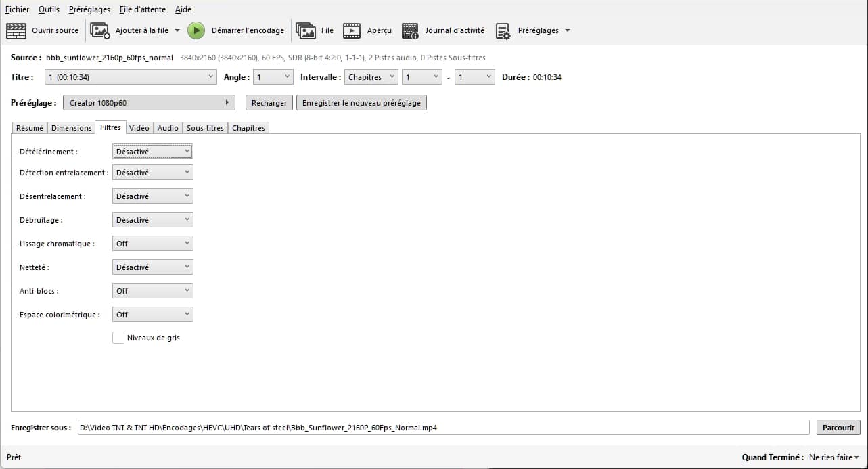Open the Espace colorimétrique dropdown
Screen dimensions: 868x469
click(x=152, y=315)
